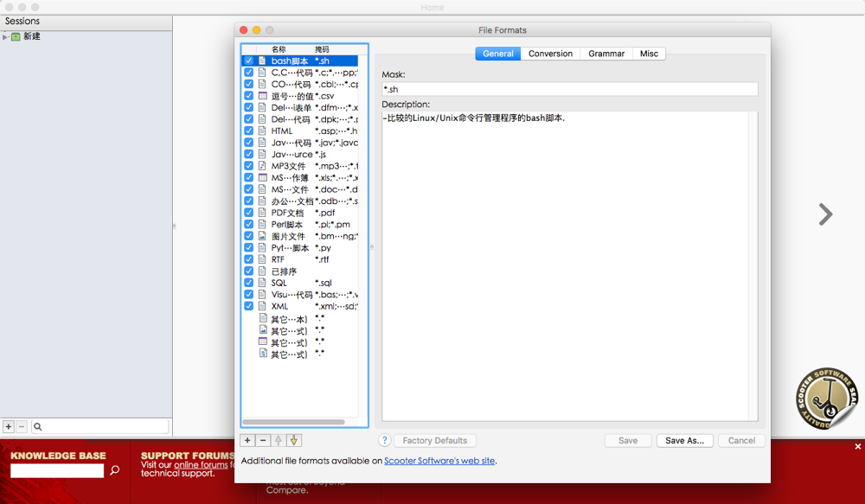The image size is (865, 504).
Task: Uncheck the HTML file format checkbox
Action: click(x=249, y=131)
